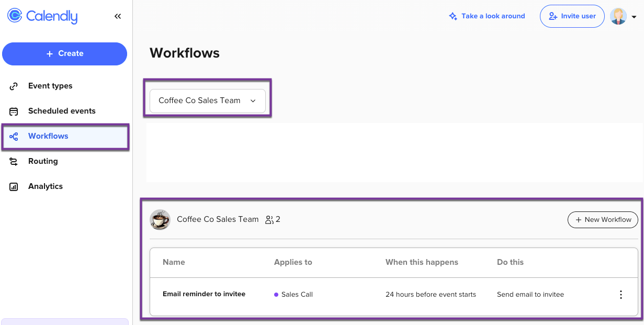
Task: Expand account menu caret beside avatar
Action: pyautogui.click(x=634, y=17)
